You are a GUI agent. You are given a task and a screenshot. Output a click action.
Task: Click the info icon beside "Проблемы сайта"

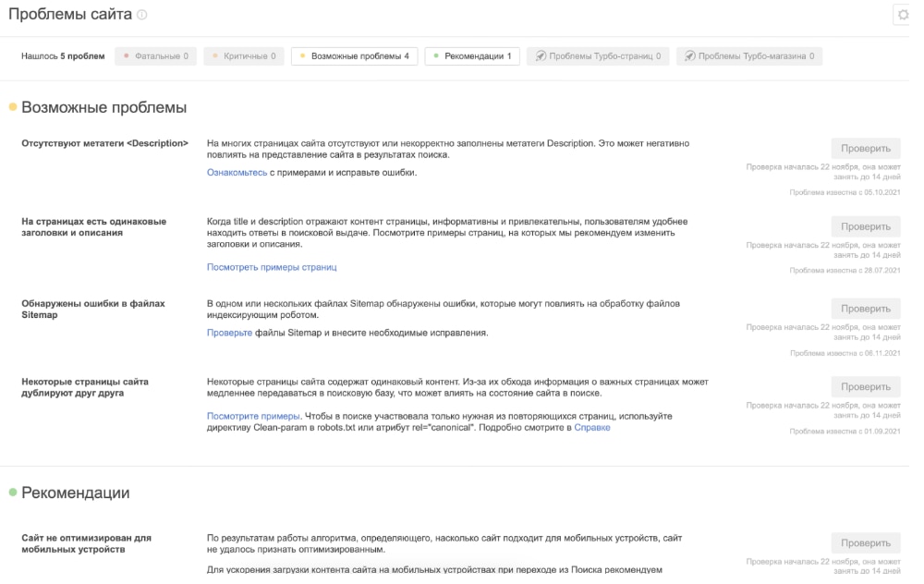pos(141,16)
